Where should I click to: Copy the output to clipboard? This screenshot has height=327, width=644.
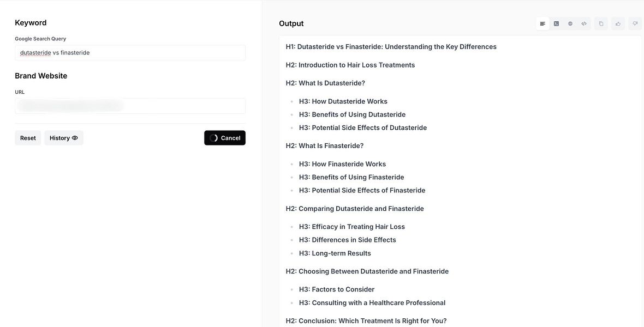tap(601, 24)
